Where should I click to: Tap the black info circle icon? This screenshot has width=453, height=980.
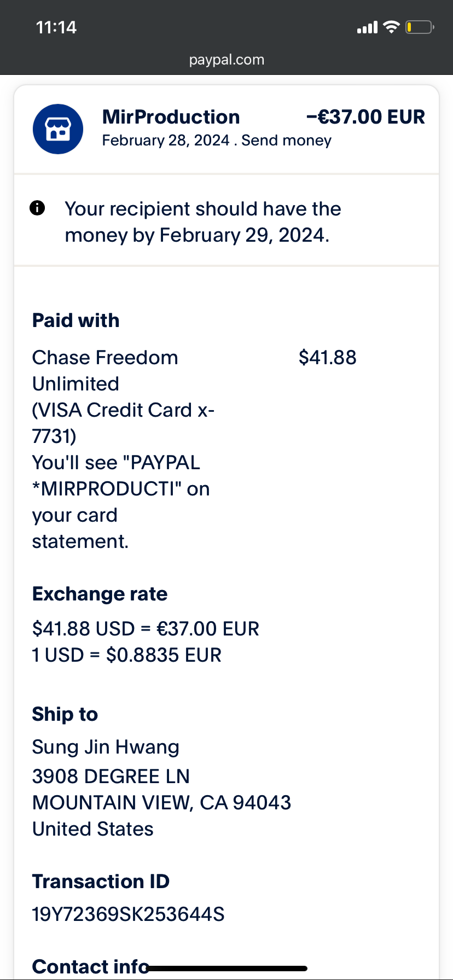coord(37,208)
